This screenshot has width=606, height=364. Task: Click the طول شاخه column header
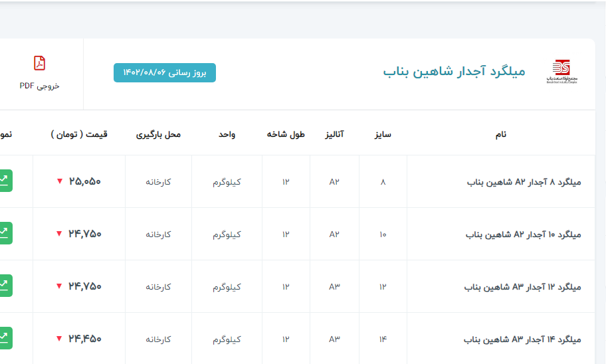tap(286, 134)
